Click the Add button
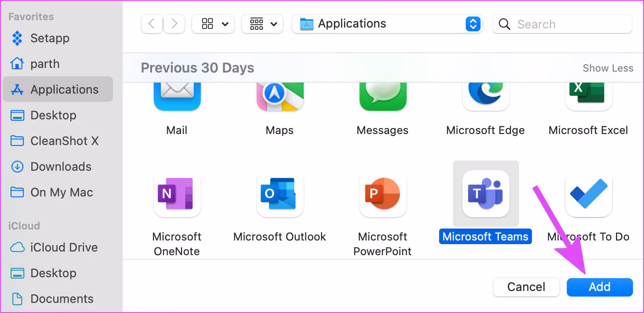 pos(599,287)
